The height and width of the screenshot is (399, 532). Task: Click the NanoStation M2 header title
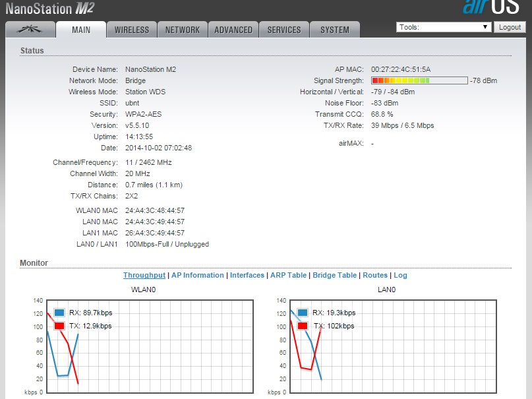[50, 9]
